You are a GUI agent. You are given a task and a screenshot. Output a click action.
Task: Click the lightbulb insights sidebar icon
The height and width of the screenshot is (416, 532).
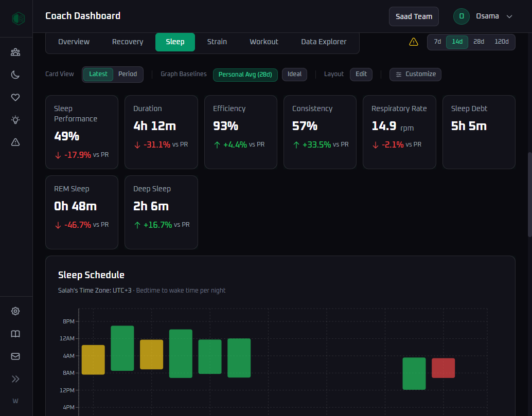pos(15,120)
